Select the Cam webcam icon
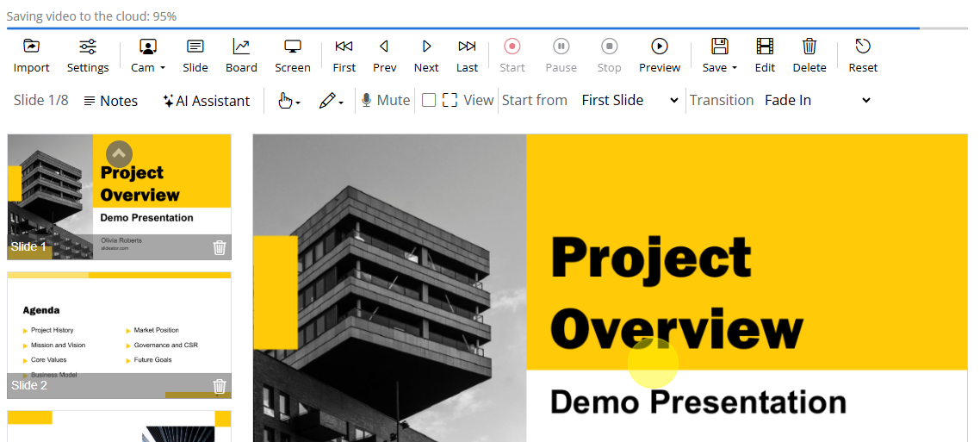The width and height of the screenshot is (980, 442). point(148,47)
